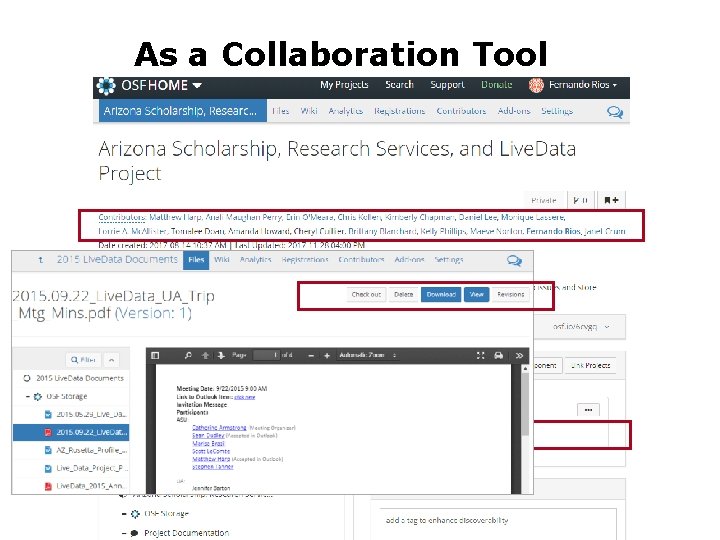Open Add-ons tab in LiveData Documents

[409, 259]
